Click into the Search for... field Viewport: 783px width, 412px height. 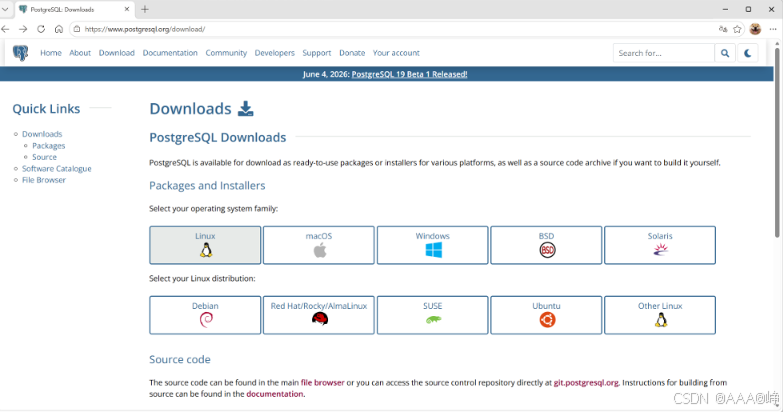click(x=663, y=53)
